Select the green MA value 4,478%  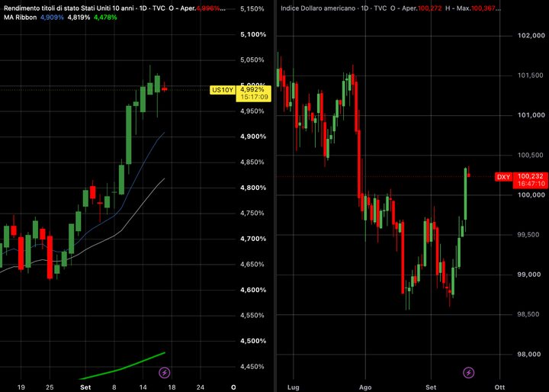pos(105,17)
